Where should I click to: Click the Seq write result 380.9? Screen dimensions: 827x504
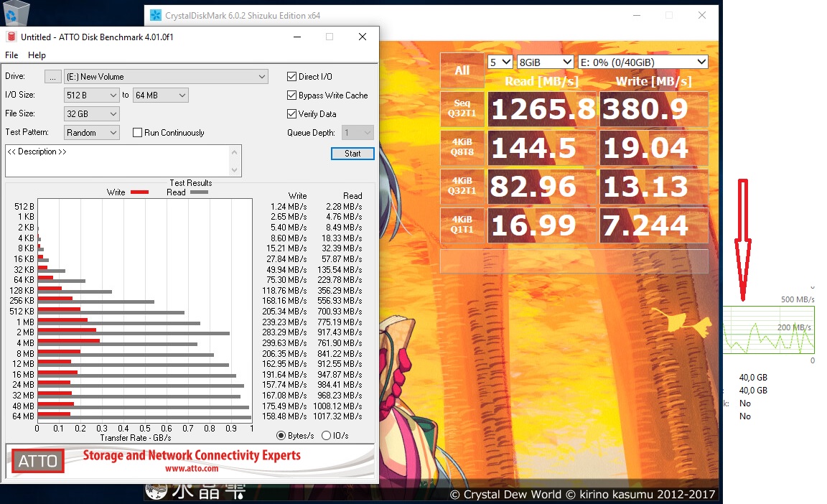(x=653, y=109)
